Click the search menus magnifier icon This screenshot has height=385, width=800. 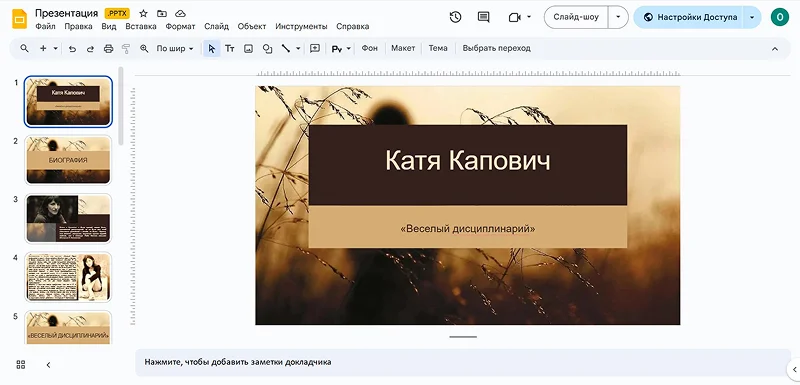pos(24,48)
